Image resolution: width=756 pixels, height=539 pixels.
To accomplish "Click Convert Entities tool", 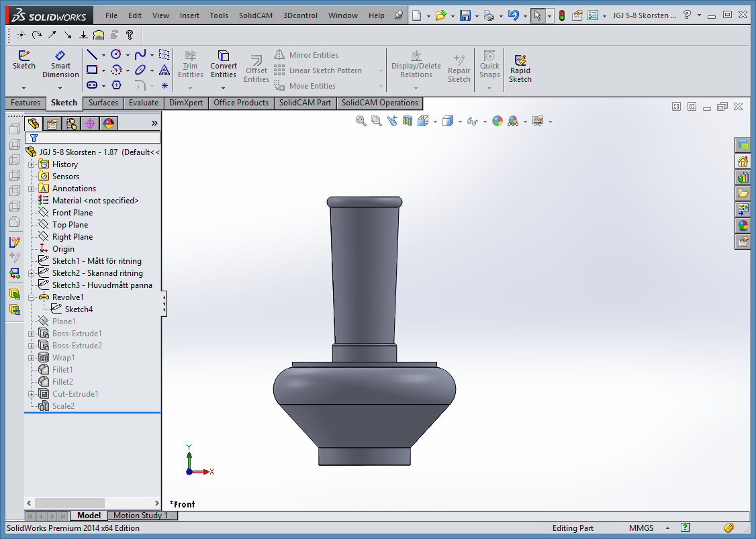I will click(223, 64).
